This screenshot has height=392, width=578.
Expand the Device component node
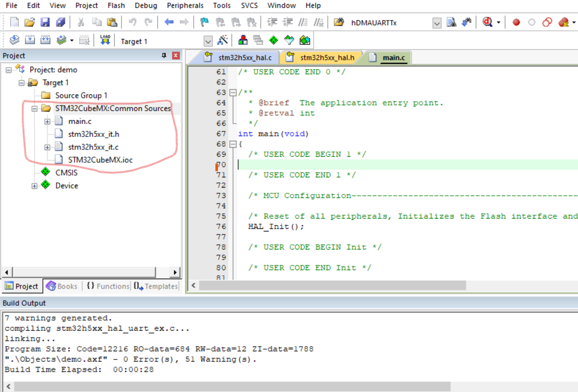pos(34,186)
